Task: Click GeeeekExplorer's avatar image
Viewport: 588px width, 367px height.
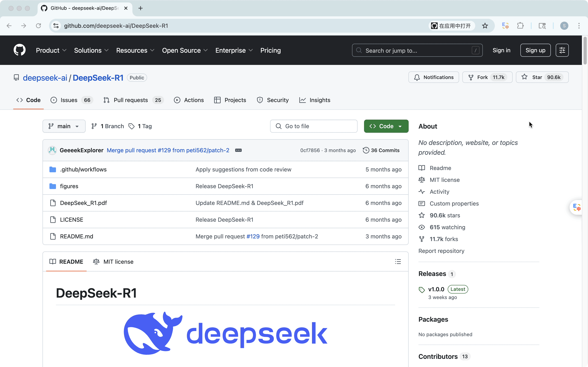Action: [52, 150]
